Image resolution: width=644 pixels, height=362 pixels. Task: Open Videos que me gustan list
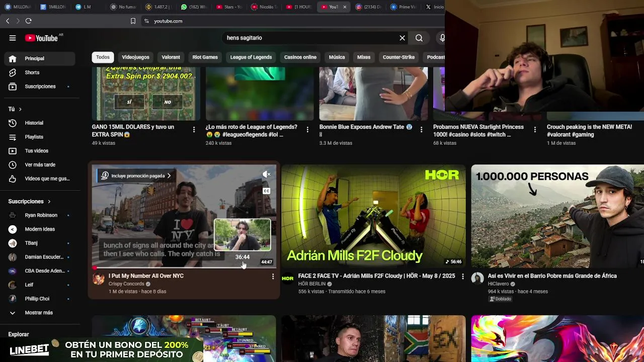tap(39, 178)
